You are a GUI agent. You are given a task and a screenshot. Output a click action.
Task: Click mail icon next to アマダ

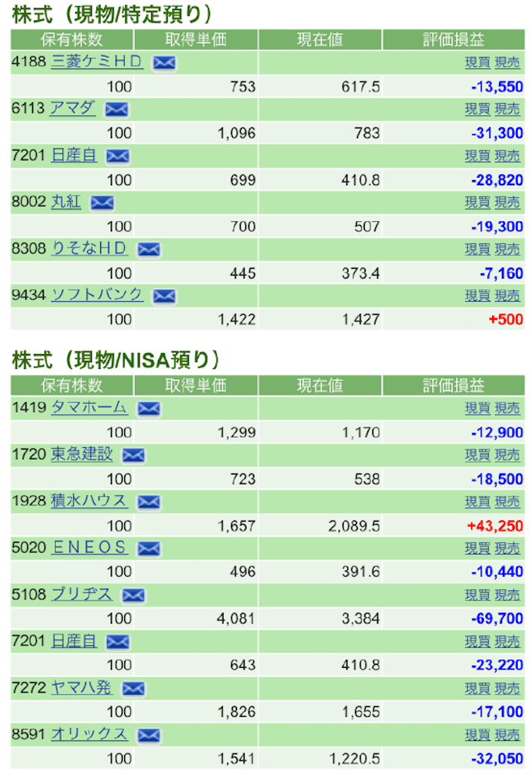[x=117, y=109]
